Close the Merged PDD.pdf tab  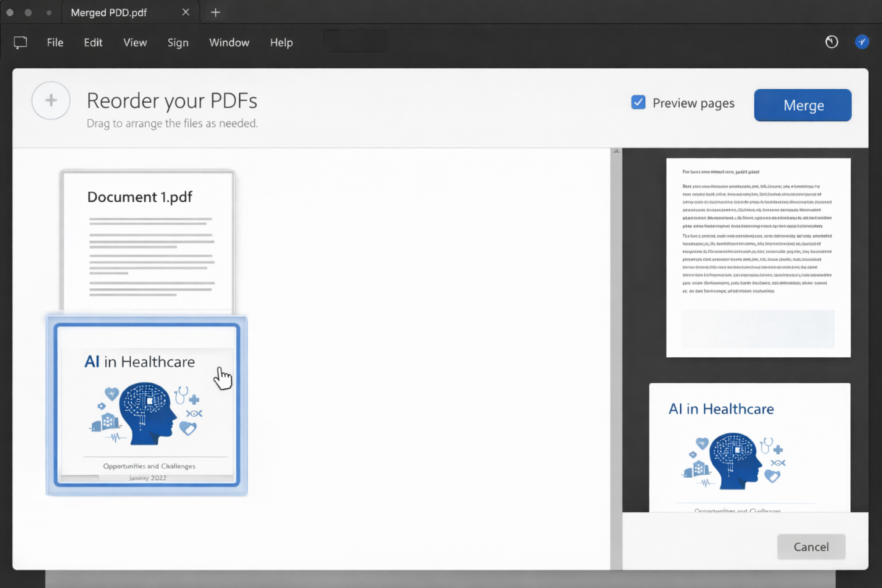click(186, 12)
